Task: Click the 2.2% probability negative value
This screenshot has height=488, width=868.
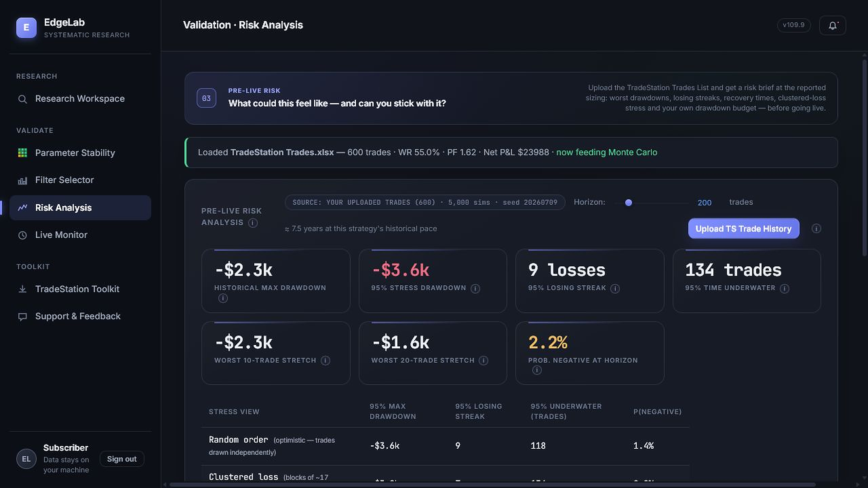Action: [548, 342]
